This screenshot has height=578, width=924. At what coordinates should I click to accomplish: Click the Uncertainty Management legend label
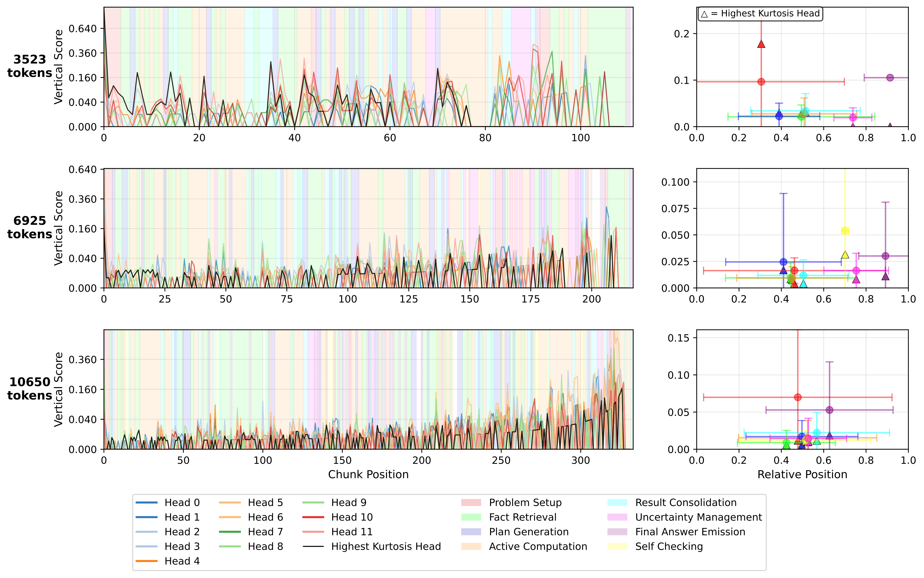point(698,517)
